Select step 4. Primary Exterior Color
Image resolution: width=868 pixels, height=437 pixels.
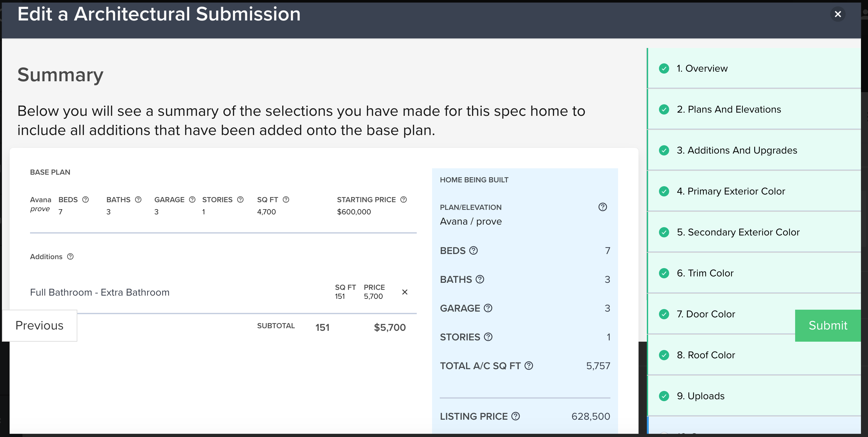pos(731,192)
